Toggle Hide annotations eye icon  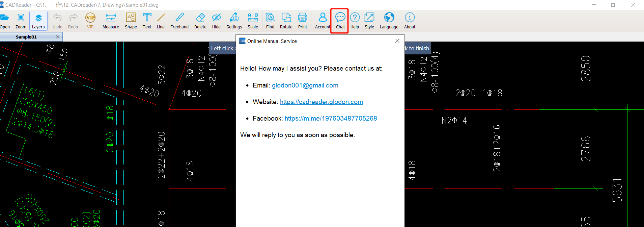pos(216,21)
